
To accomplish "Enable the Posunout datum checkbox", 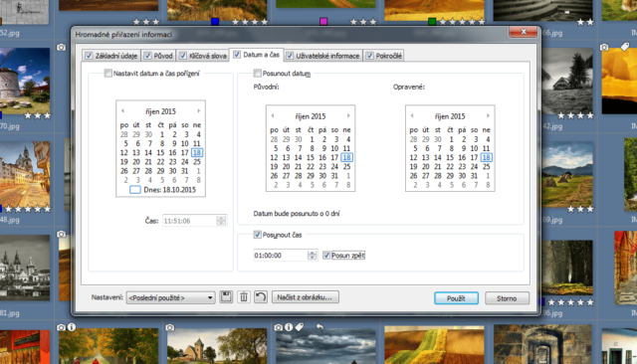I will (x=257, y=73).
